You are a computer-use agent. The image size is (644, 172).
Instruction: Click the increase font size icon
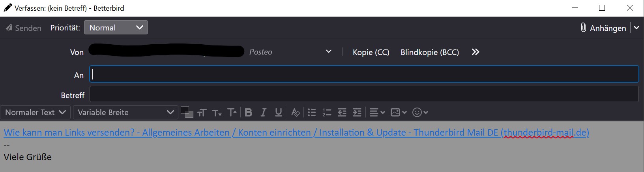pos(232,113)
